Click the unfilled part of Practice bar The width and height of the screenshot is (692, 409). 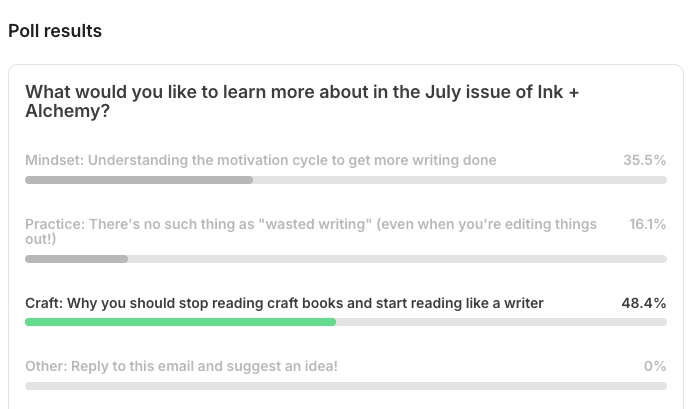point(397,259)
